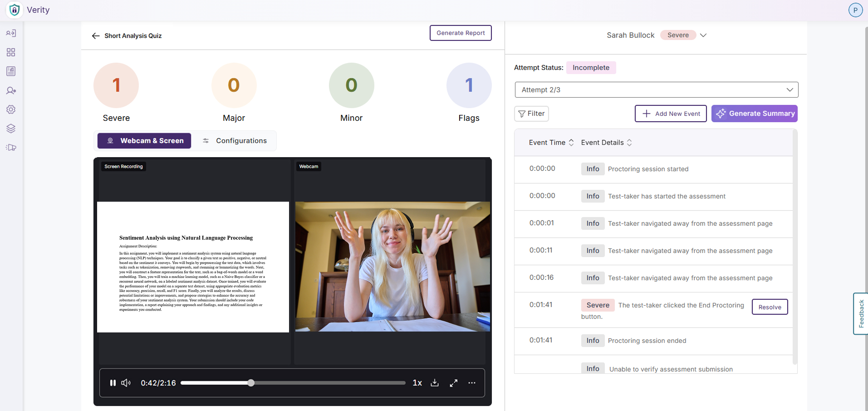
Task: Select the Proctoring session ended event
Action: pyautogui.click(x=653, y=341)
